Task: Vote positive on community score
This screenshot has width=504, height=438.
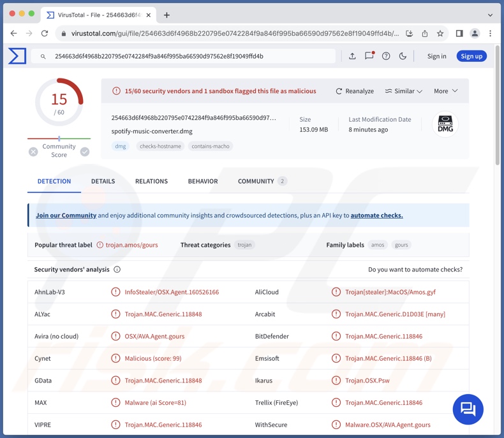Action: pos(85,152)
